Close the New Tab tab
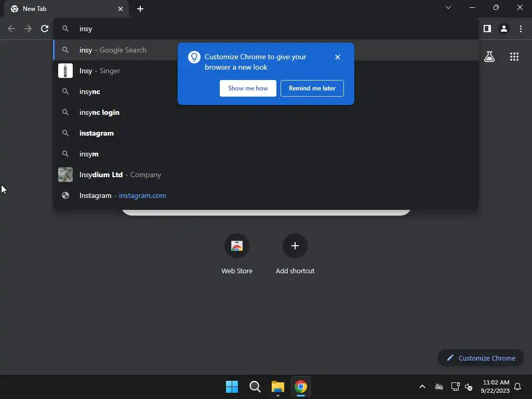 (121, 9)
